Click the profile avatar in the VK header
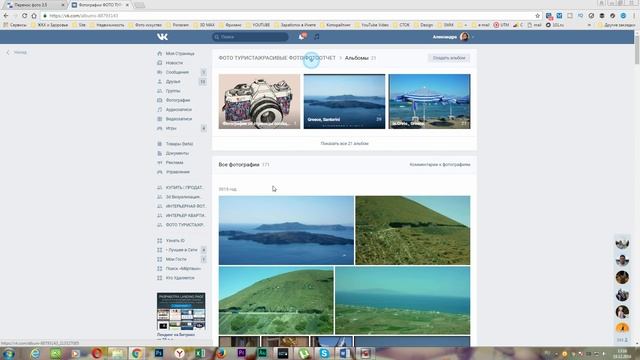 pos(464,37)
